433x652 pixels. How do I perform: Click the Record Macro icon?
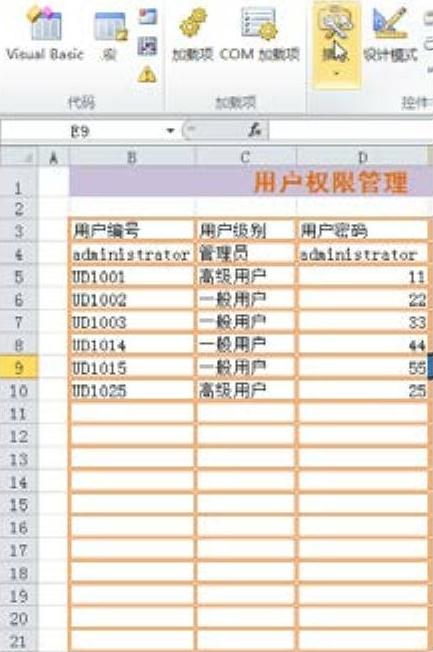click(147, 17)
